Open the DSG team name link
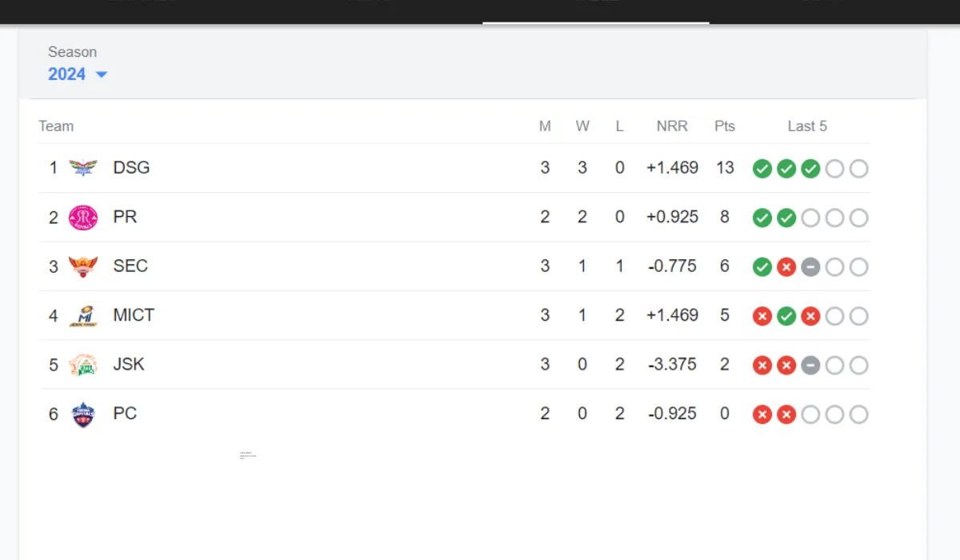Viewport: 960px width, 560px height. [x=131, y=168]
